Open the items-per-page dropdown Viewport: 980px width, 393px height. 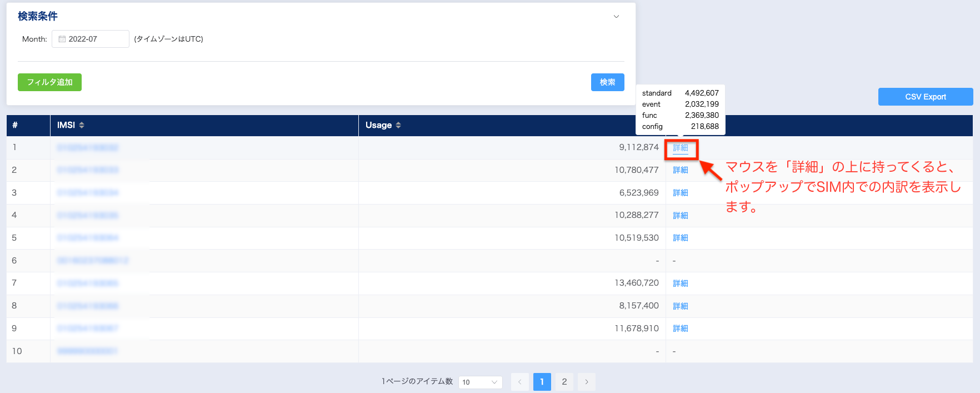click(x=480, y=382)
